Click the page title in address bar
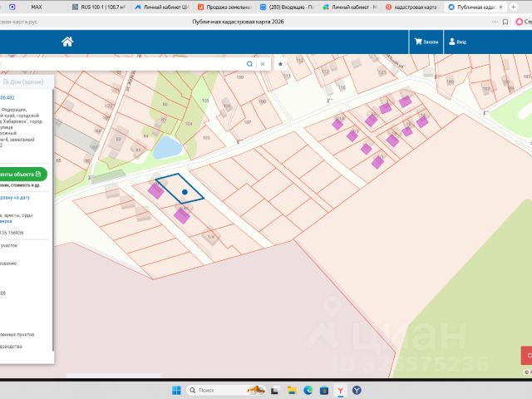Image resolution: width=532 pixels, height=399 pixels. (x=238, y=22)
